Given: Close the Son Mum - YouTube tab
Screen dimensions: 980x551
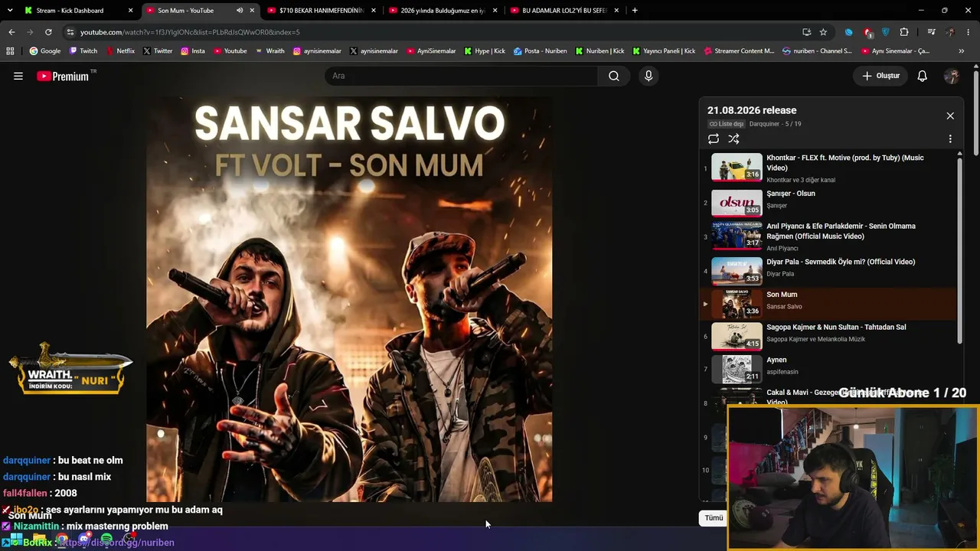Looking at the screenshot, I should [x=252, y=11].
